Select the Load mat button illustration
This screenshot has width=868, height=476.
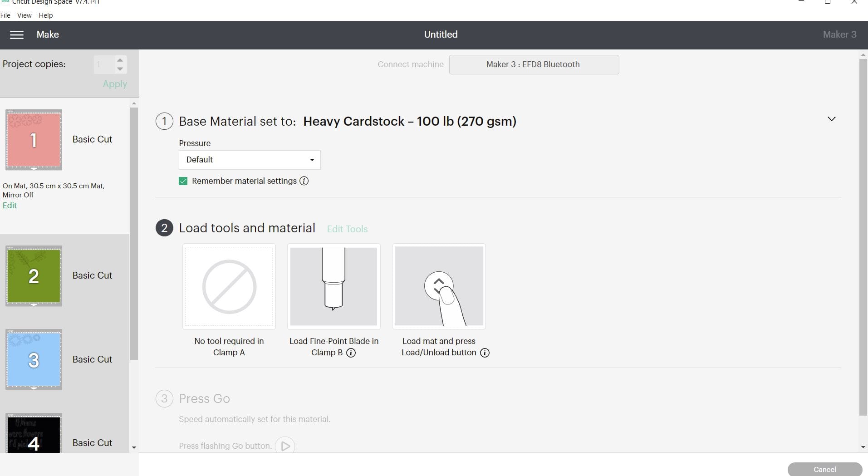point(439,286)
